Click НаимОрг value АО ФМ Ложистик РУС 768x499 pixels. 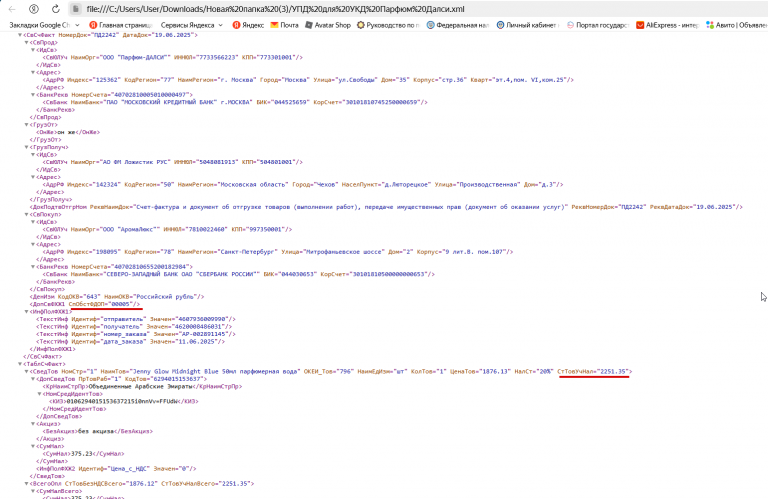pyautogui.click(x=134, y=162)
